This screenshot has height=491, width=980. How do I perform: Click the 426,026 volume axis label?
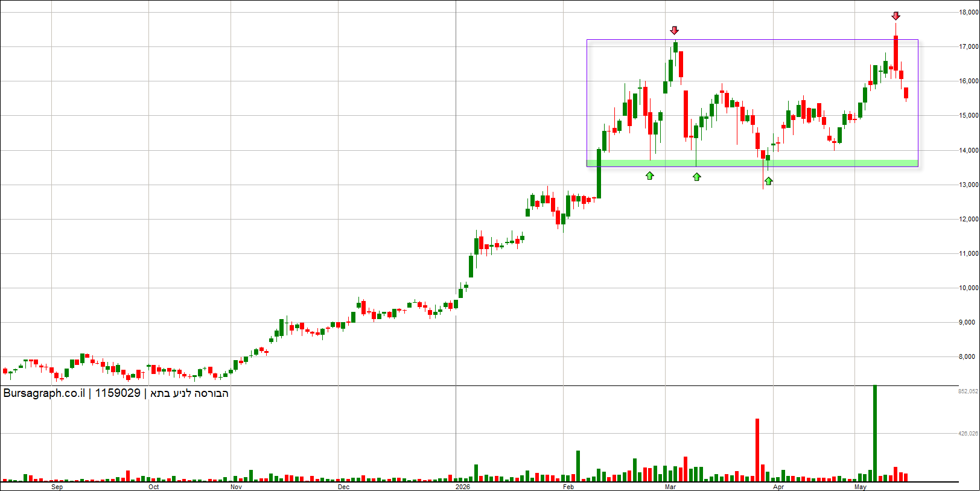click(968, 433)
